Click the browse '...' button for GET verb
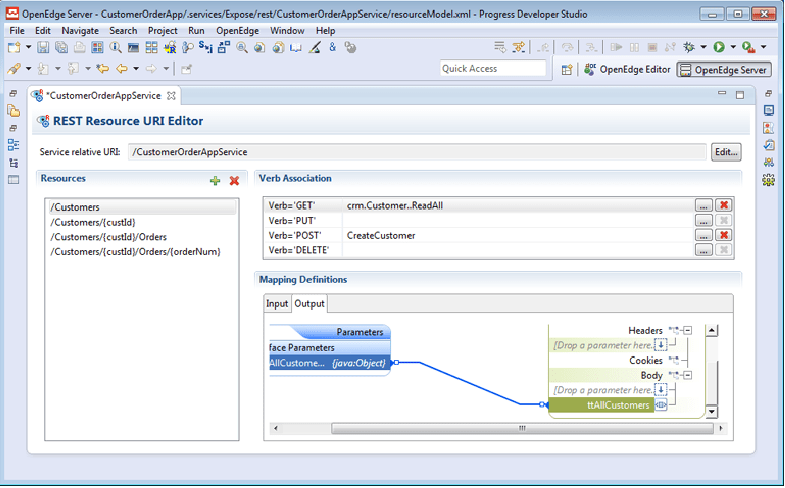Viewport: 785px width, 488px height. [x=703, y=205]
